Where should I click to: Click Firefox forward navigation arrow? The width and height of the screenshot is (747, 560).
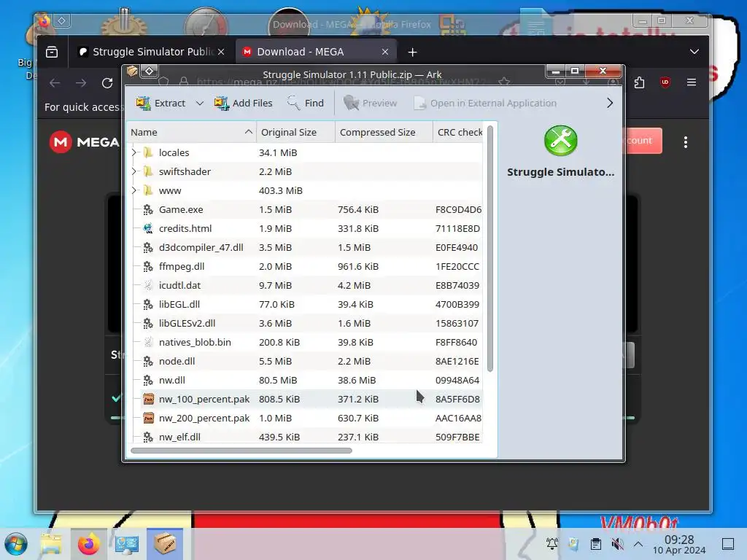81,83
